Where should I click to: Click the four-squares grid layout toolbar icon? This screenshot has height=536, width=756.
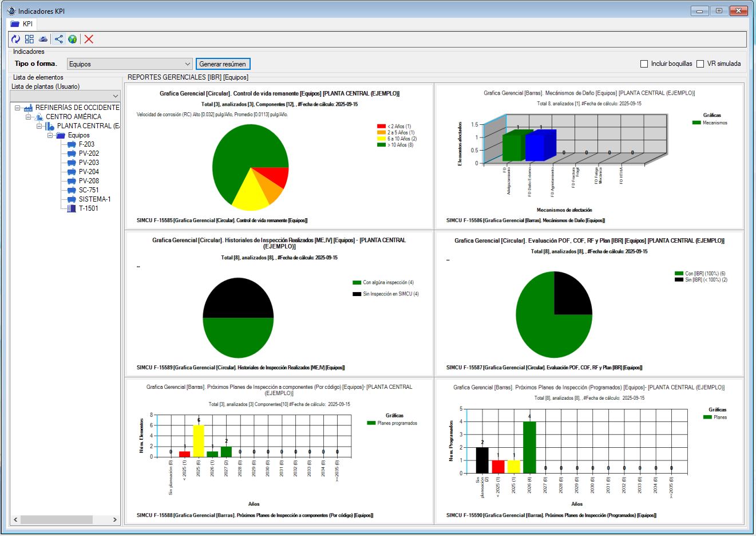coord(29,39)
